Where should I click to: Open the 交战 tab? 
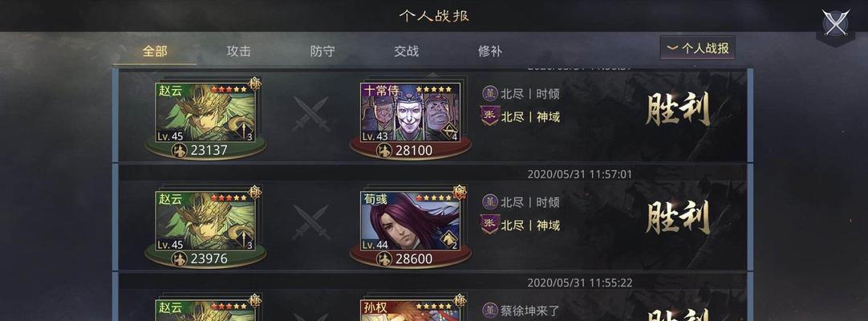click(x=406, y=51)
